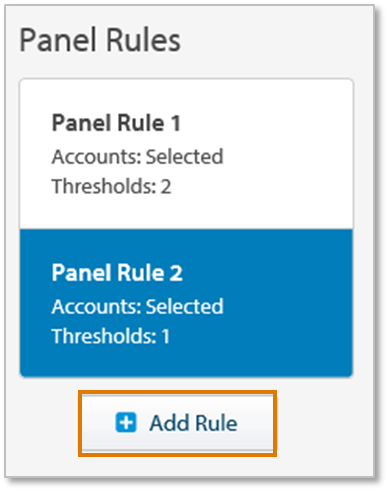Click the number 2 in Panel Rule 2 title
388x491 pixels.
(176, 273)
